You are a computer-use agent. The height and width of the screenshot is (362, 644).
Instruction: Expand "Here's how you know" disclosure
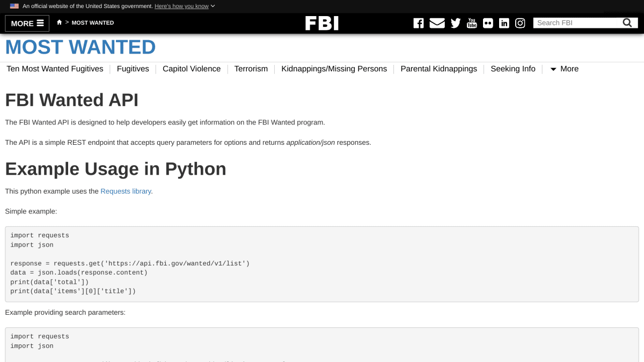point(185,6)
